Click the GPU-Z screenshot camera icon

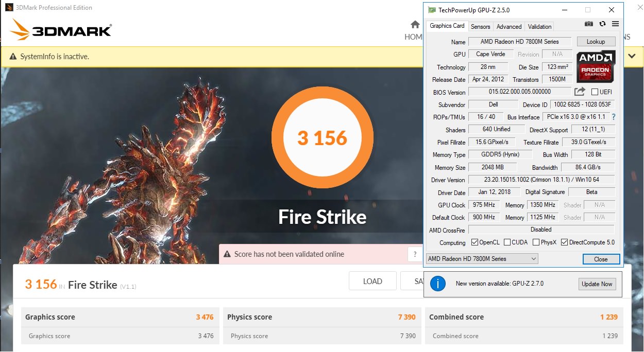[589, 24]
